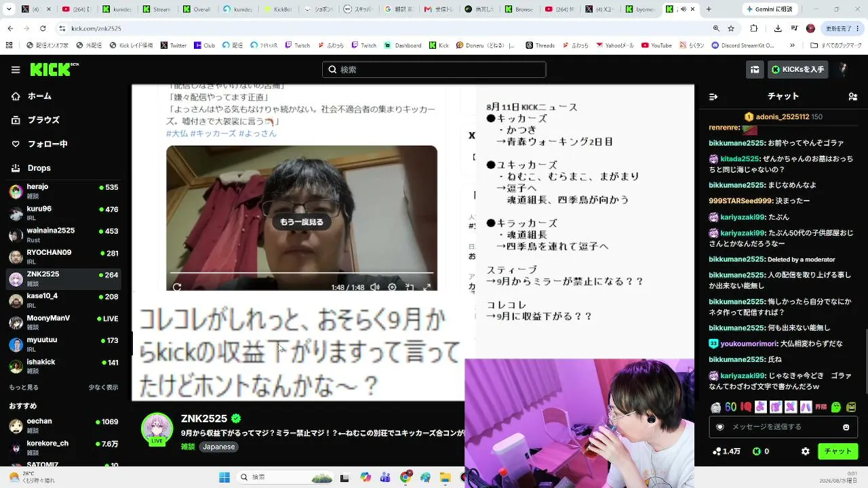Enter fullscreen on the embedded video
Screen dimensions: 868x488
click(427, 287)
